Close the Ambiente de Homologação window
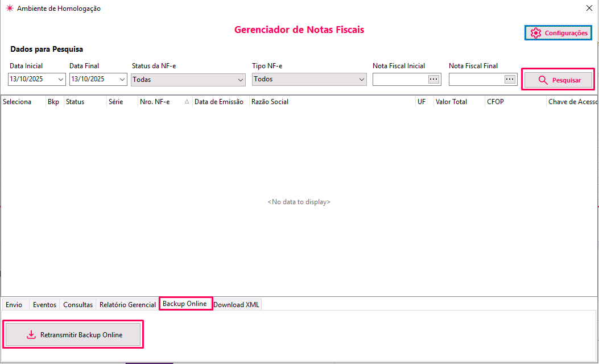 589,9
